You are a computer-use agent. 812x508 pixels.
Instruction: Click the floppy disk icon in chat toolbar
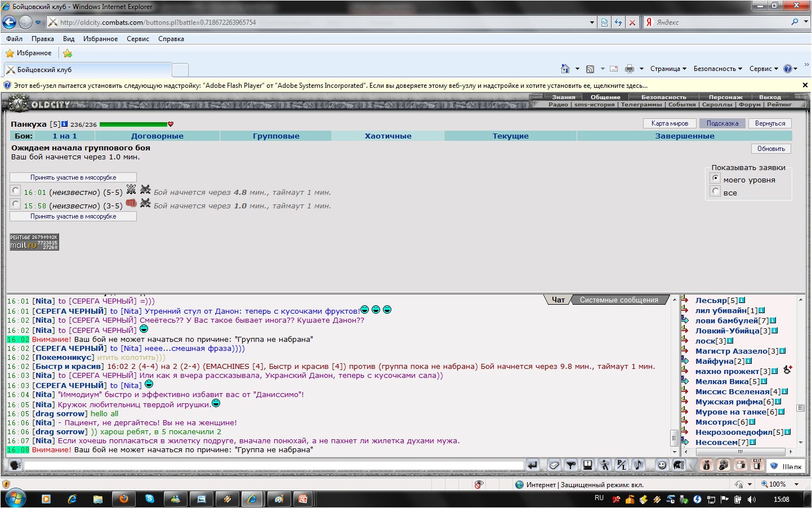pos(587,465)
